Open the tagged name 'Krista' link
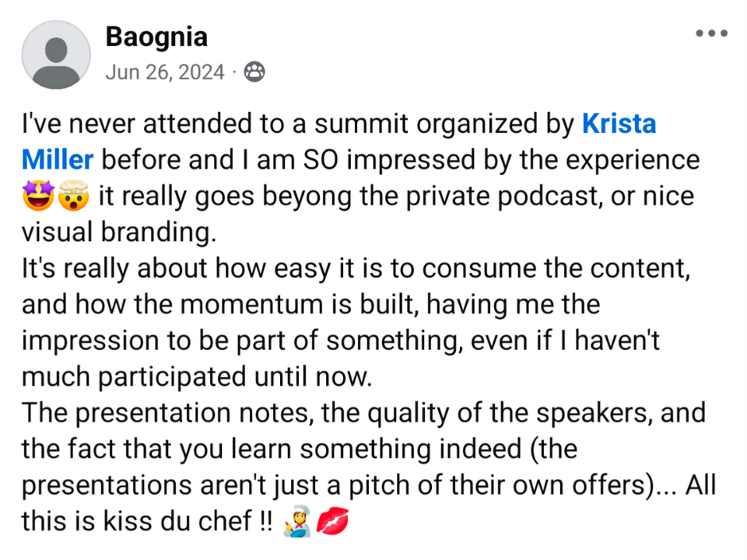 click(619, 124)
